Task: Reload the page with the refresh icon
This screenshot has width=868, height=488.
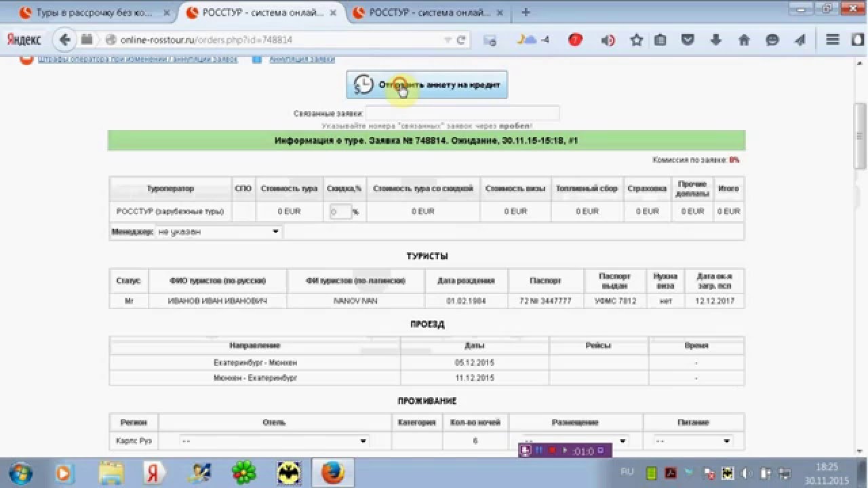Action: click(x=461, y=40)
